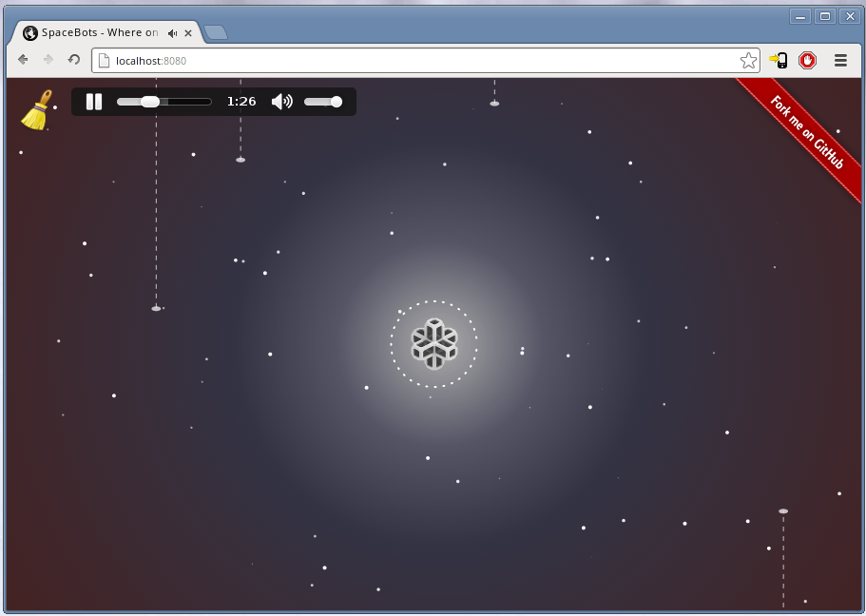Go back to the previous page
866x616 pixels.
tap(23, 60)
